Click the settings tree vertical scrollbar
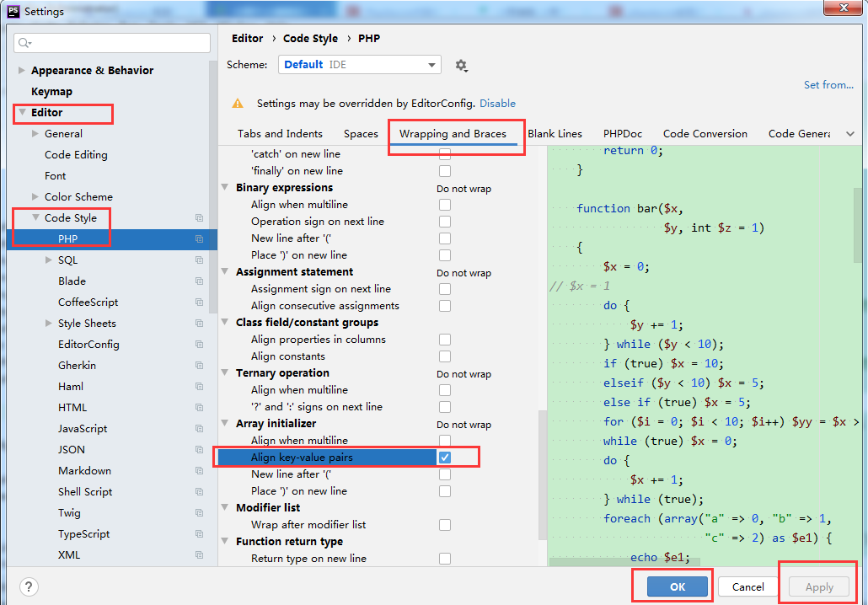This screenshot has height=605, width=868. pos(213,187)
